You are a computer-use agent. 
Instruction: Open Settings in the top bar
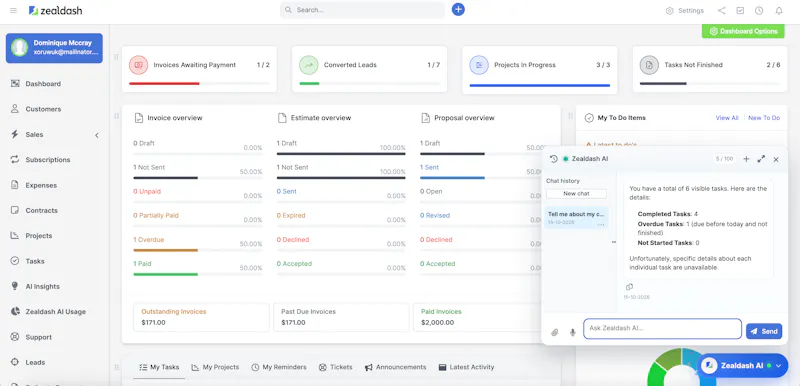[685, 10]
